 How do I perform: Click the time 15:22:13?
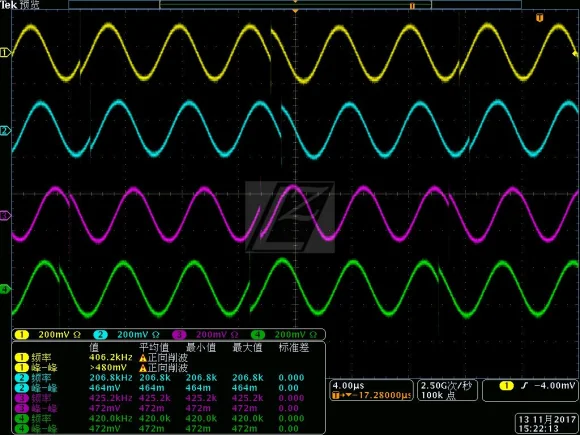coord(539,429)
